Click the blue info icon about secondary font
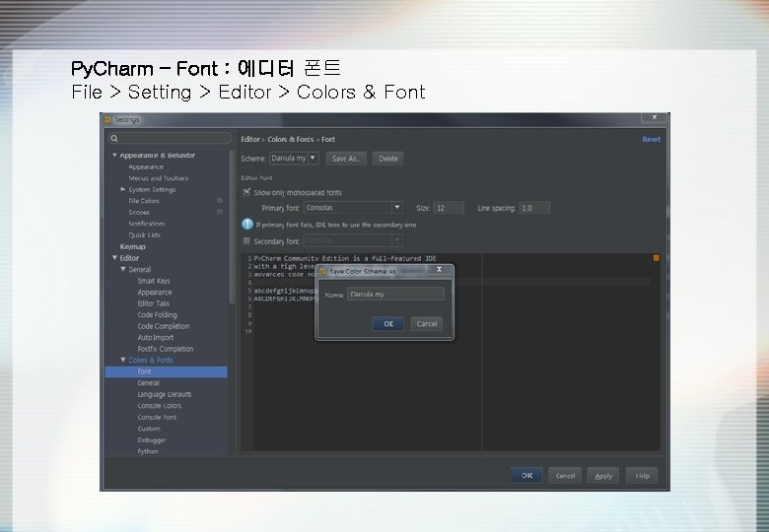This screenshot has width=769, height=532. click(x=247, y=225)
